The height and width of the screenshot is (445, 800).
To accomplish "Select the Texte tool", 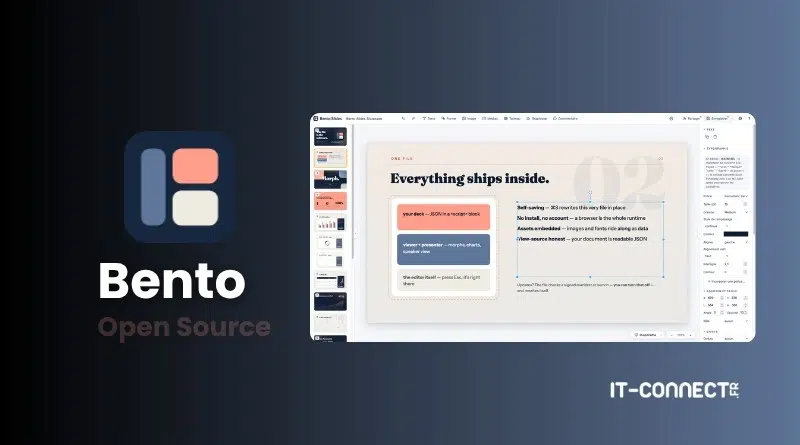I will tap(429, 118).
